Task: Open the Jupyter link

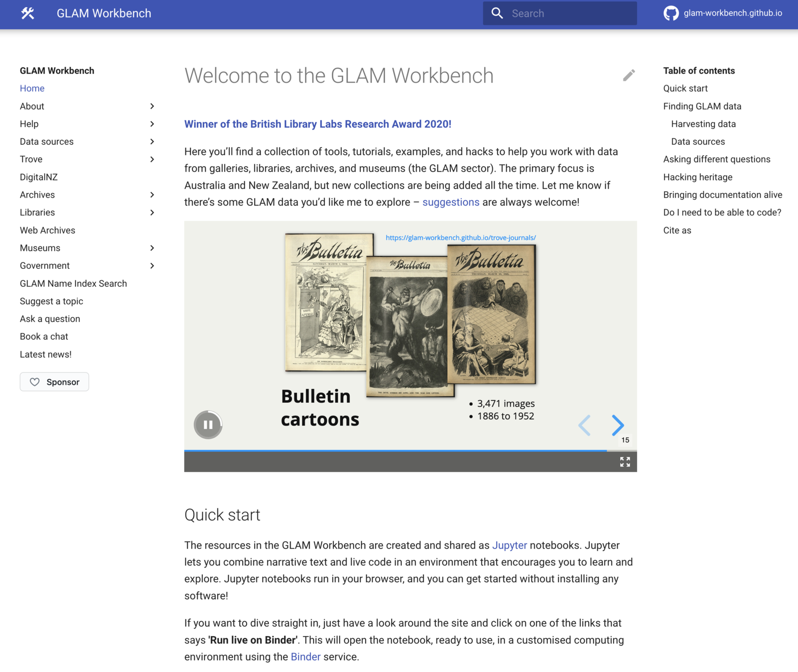Action: point(510,545)
